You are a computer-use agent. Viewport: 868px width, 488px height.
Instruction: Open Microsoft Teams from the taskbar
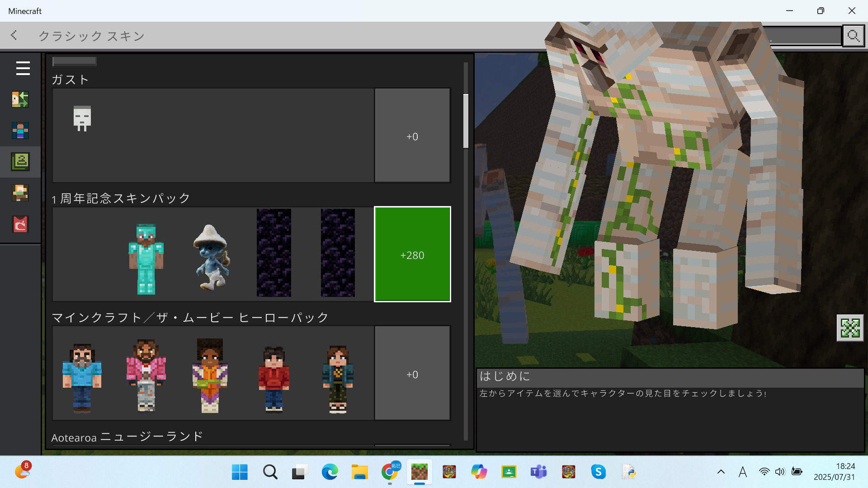click(x=538, y=472)
